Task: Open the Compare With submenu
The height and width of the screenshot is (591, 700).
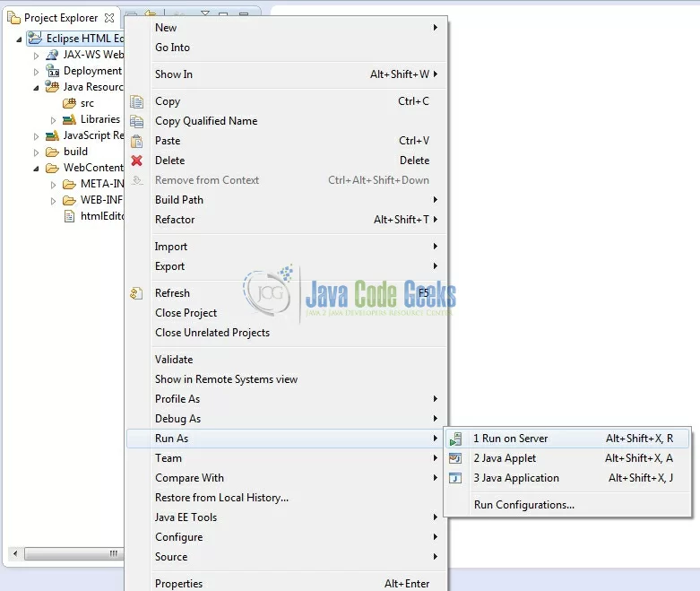Action: pos(287,478)
